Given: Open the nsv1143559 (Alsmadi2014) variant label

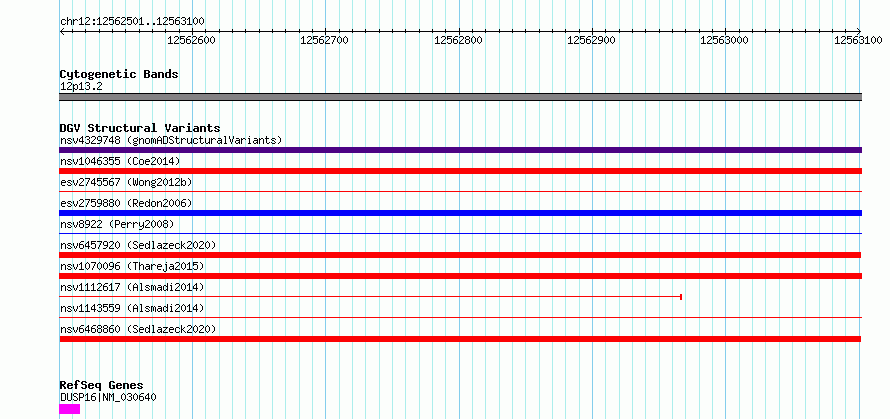Looking at the screenshot, I should 132,308.
